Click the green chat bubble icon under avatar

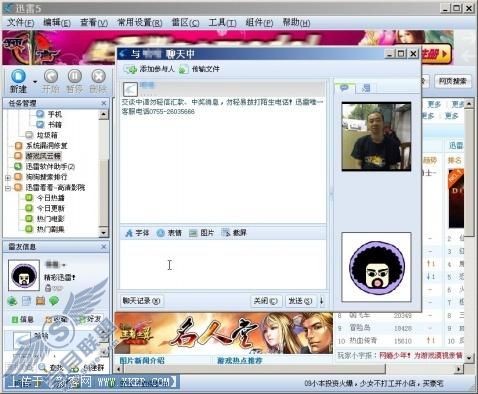tap(54, 301)
